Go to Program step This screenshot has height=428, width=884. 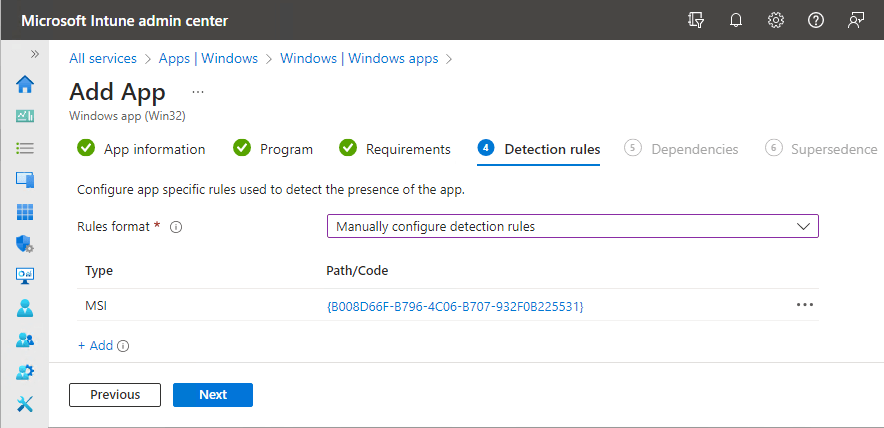273,149
